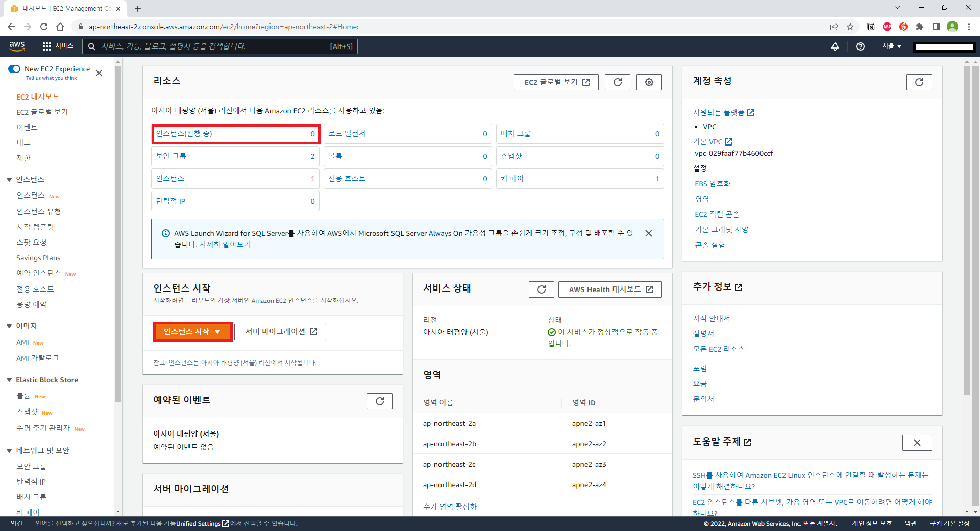Collapse the 네트워크 및 보안 section
Viewport: 980px width, 531px height.
[9, 451]
